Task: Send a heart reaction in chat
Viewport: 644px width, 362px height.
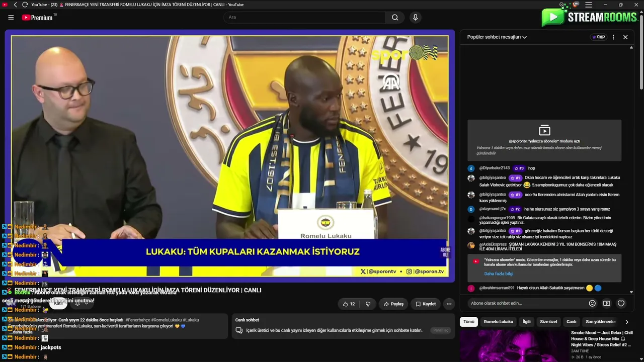Action: [621, 303]
